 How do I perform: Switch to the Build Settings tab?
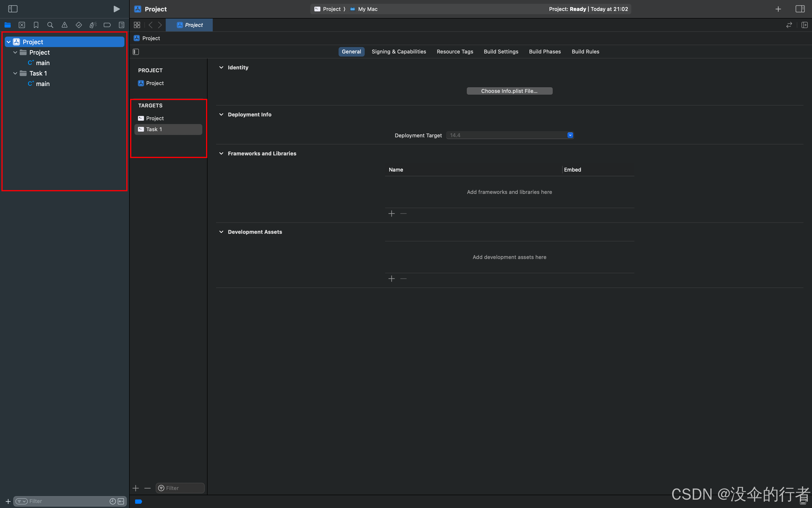click(x=501, y=51)
